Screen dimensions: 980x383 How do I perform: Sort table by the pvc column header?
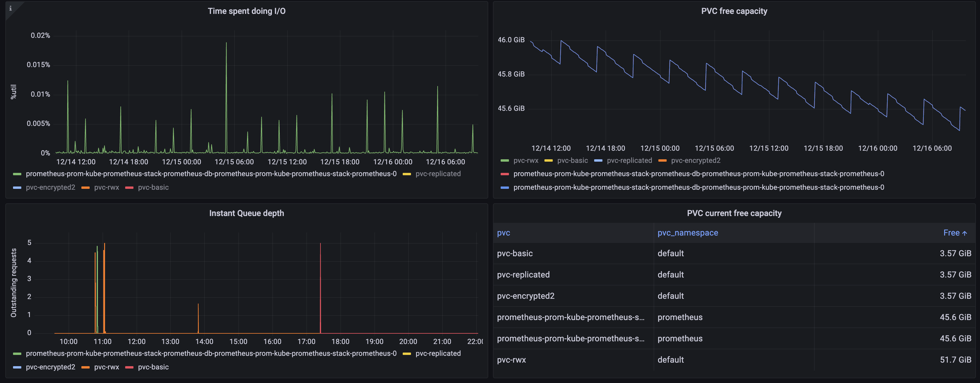pos(503,233)
